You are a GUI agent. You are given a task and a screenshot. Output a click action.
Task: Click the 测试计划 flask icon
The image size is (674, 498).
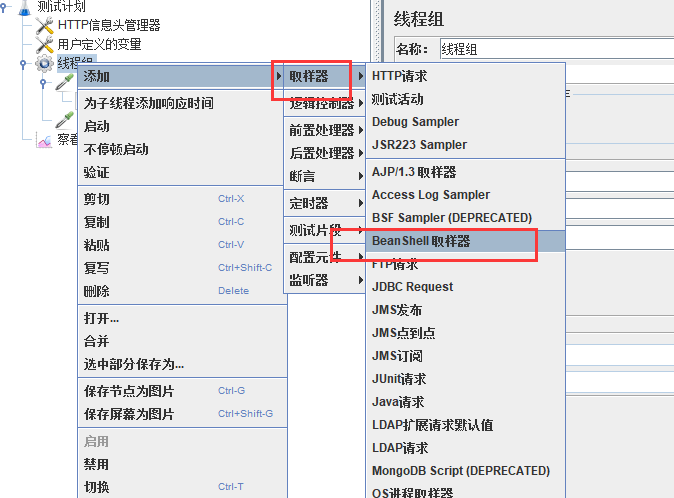pyautogui.click(x=24, y=6)
